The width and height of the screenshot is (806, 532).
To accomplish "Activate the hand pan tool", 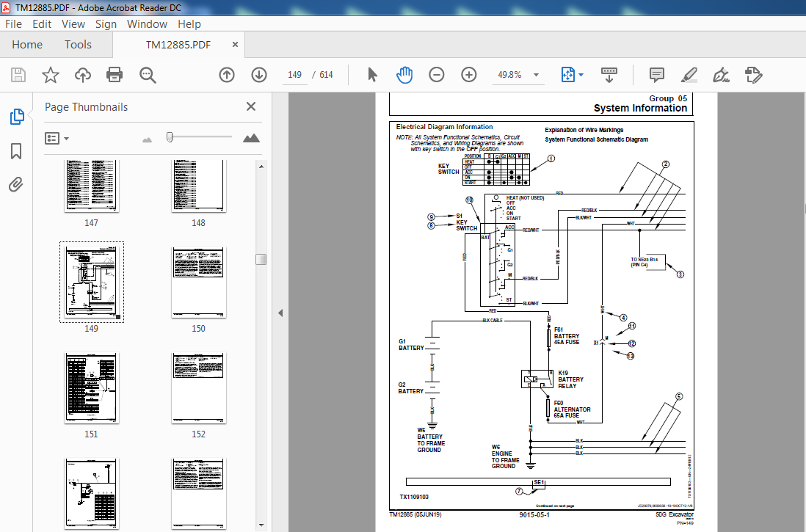I will coord(404,75).
